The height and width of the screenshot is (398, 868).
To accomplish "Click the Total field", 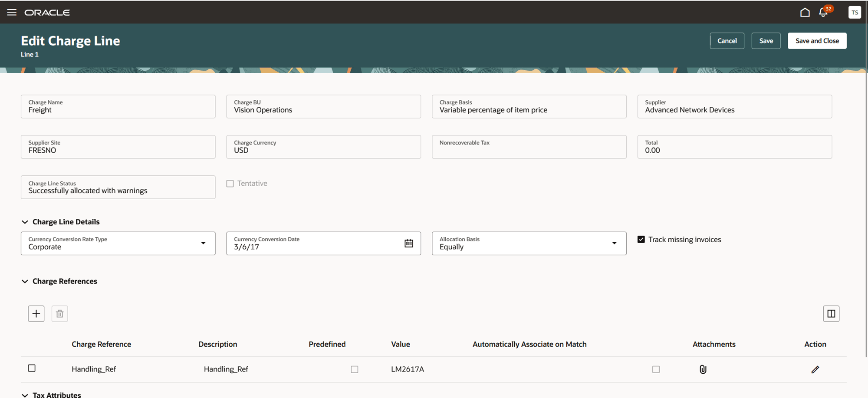I will pyautogui.click(x=735, y=147).
